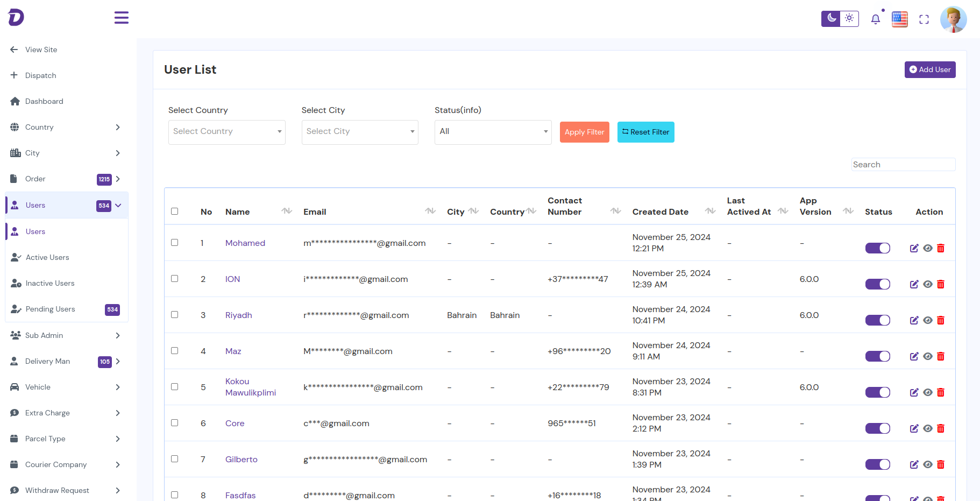Check the checkbox for user Core
Image resolution: width=980 pixels, height=501 pixels.
174,423
